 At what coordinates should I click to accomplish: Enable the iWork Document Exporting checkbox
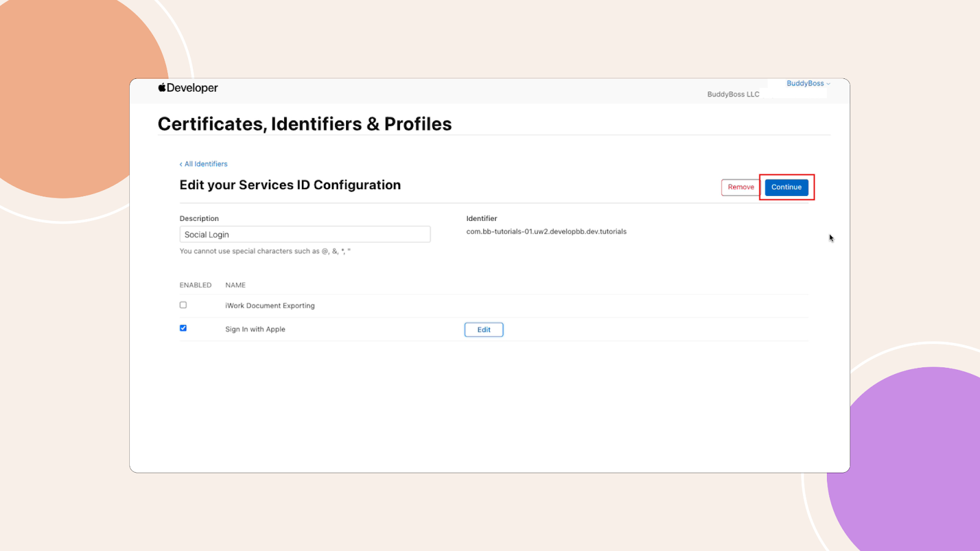pos(183,305)
